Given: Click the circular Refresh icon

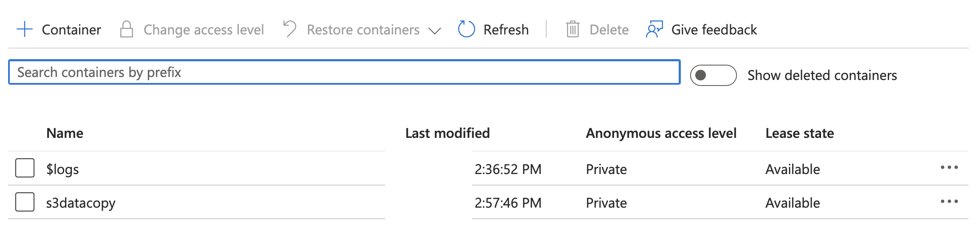Looking at the screenshot, I should pos(466,29).
